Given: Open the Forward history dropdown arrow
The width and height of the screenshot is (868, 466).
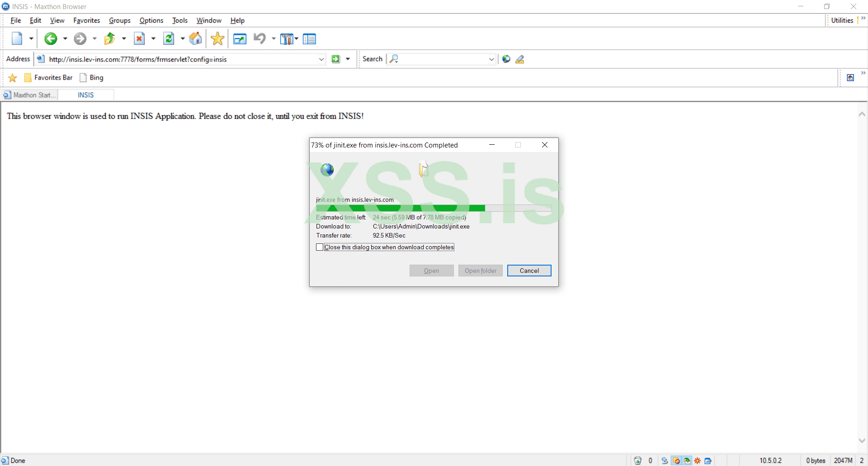Looking at the screenshot, I should [x=94, y=39].
